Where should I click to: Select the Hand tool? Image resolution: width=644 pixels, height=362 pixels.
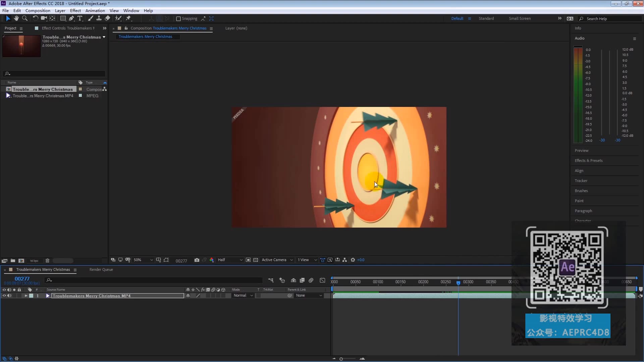16,18
